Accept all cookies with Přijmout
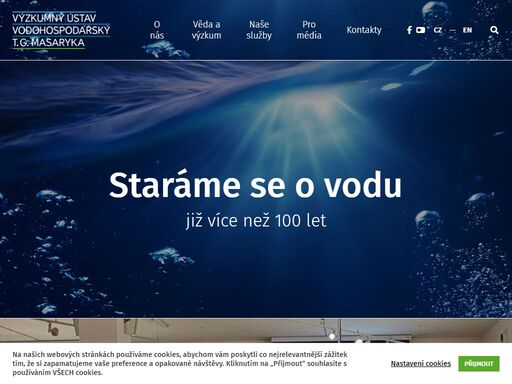This screenshot has height=384, width=512. (x=479, y=363)
